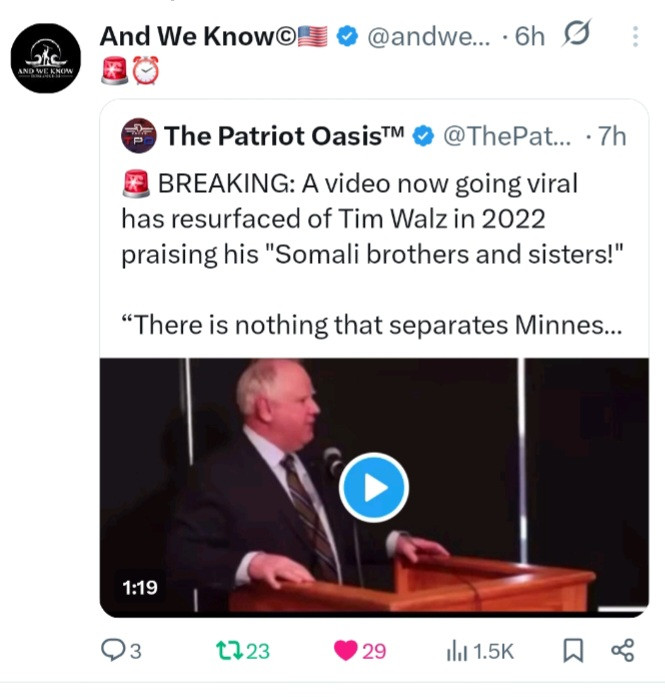This screenshot has width=665, height=697.
Task: Click the 1:19 video duration badge
Action: click(140, 588)
